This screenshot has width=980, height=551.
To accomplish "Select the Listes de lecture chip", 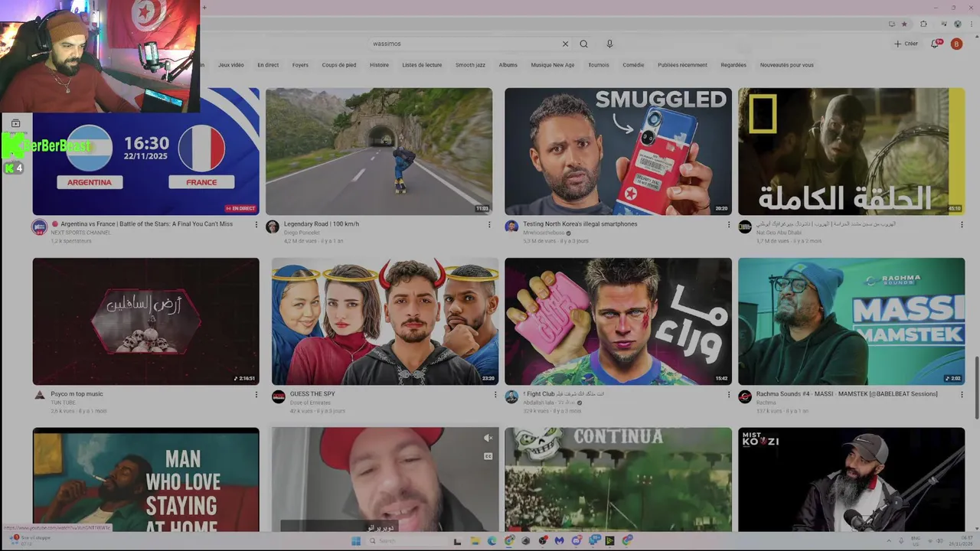I will pos(422,65).
